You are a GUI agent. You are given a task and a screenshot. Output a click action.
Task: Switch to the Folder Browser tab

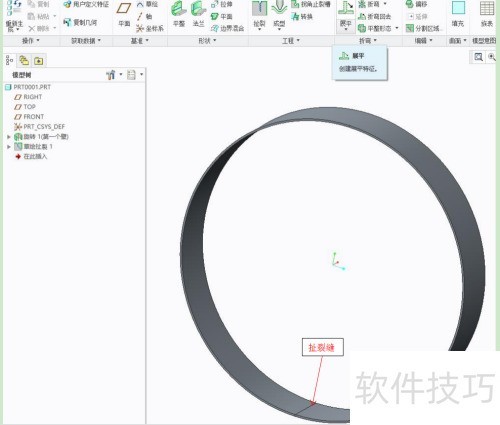click(x=39, y=61)
